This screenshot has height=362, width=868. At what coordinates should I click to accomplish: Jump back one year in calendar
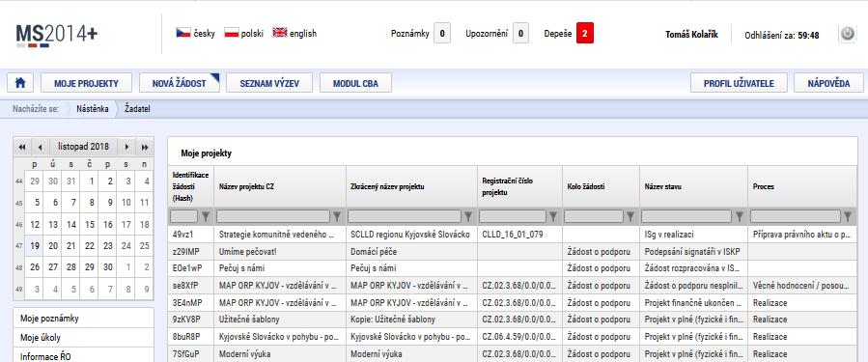(22, 147)
